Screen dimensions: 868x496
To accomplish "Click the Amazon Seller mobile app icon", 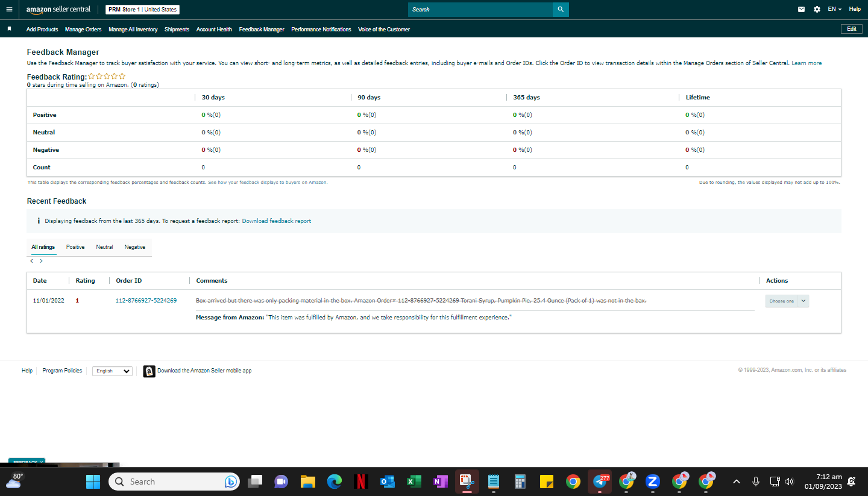I will pyautogui.click(x=149, y=371).
